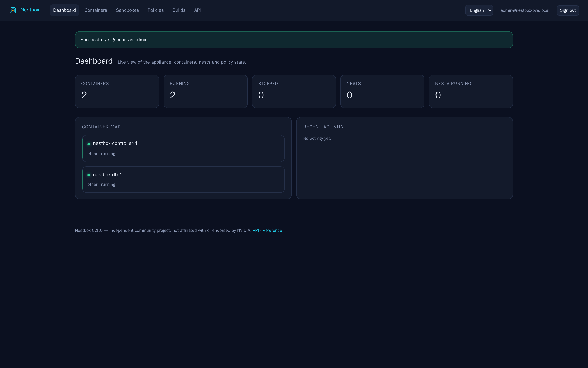Click admin@nestbox-pve.local account text
Image resolution: width=588 pixels, height=368 pixels.
point(525,10)
